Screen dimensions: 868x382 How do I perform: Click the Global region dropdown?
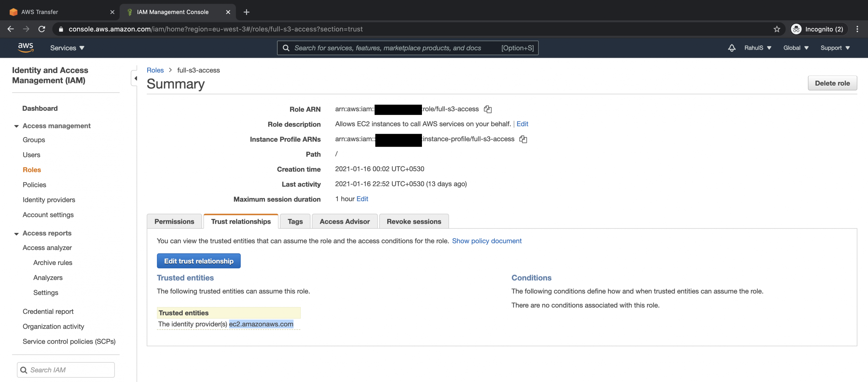(x=796, y=48)
